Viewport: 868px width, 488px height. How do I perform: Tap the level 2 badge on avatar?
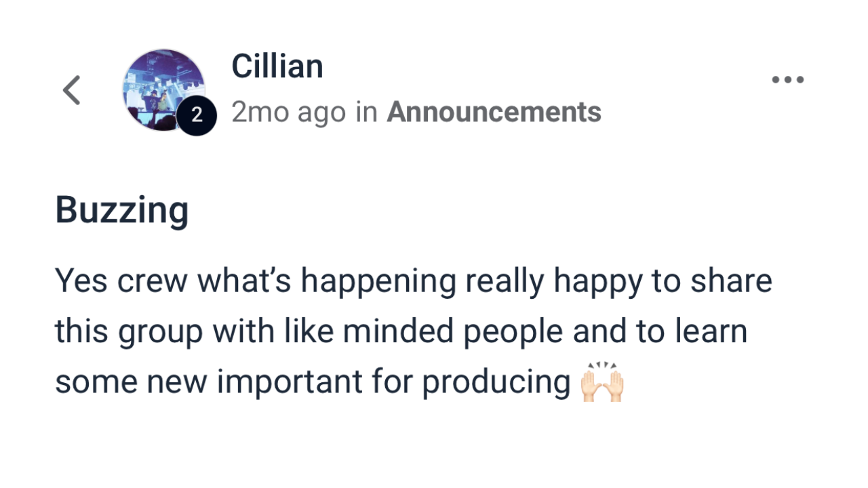coord(197,115)
